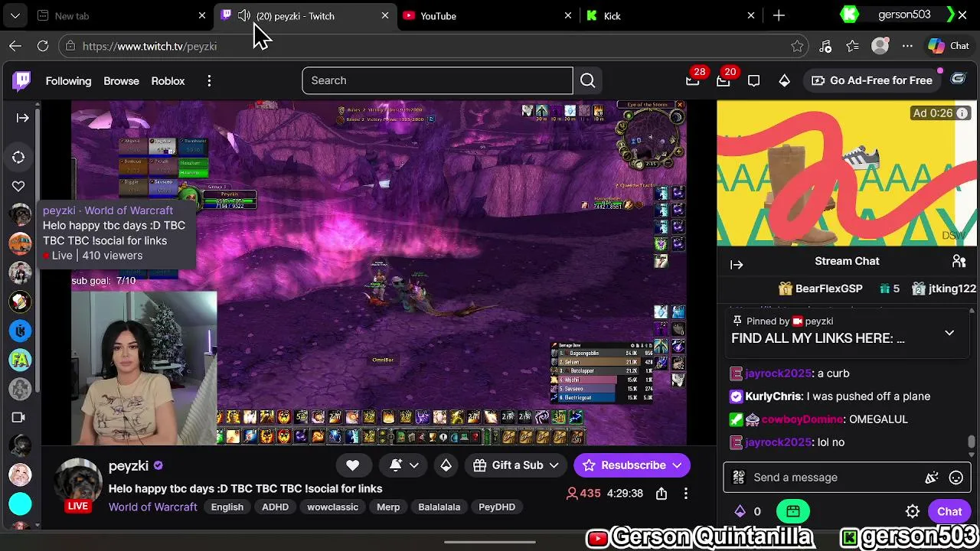Open World of Warcraft category link
980x551 pixels.
[152, 507]
